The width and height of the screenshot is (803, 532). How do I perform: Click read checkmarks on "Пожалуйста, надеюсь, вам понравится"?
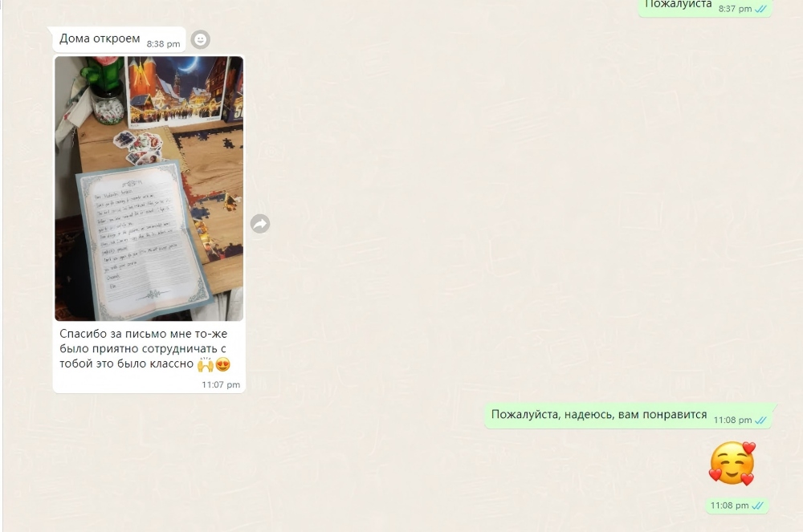coord(760,420)
